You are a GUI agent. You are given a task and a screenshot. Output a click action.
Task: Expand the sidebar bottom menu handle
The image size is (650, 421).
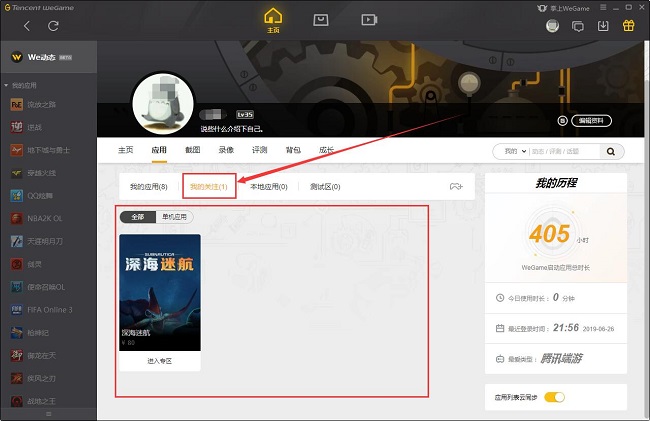tap(48, 412)
